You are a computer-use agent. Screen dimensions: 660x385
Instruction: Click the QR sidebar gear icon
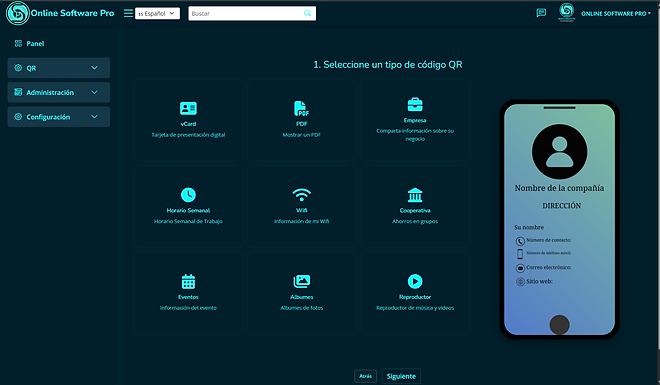click(x=18, y=68)
